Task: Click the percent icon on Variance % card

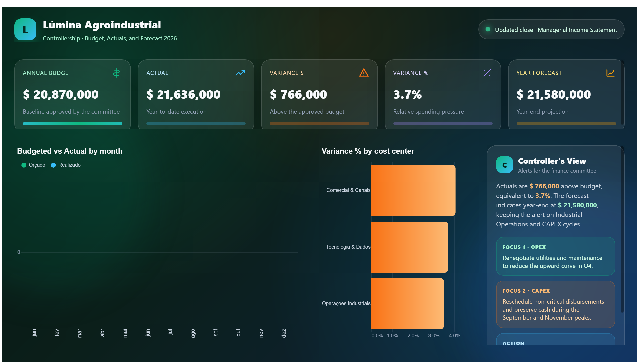Action: (487, 73)
